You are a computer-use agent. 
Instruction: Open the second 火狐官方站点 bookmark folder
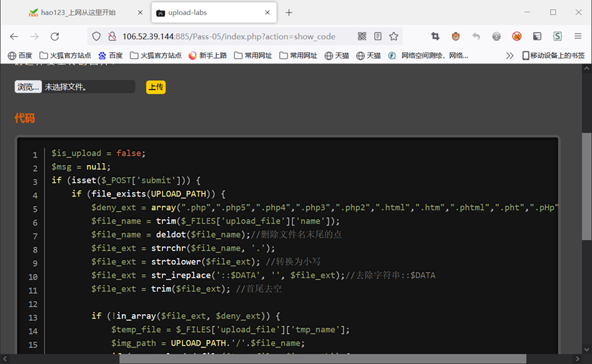click(x=156, y=55)
